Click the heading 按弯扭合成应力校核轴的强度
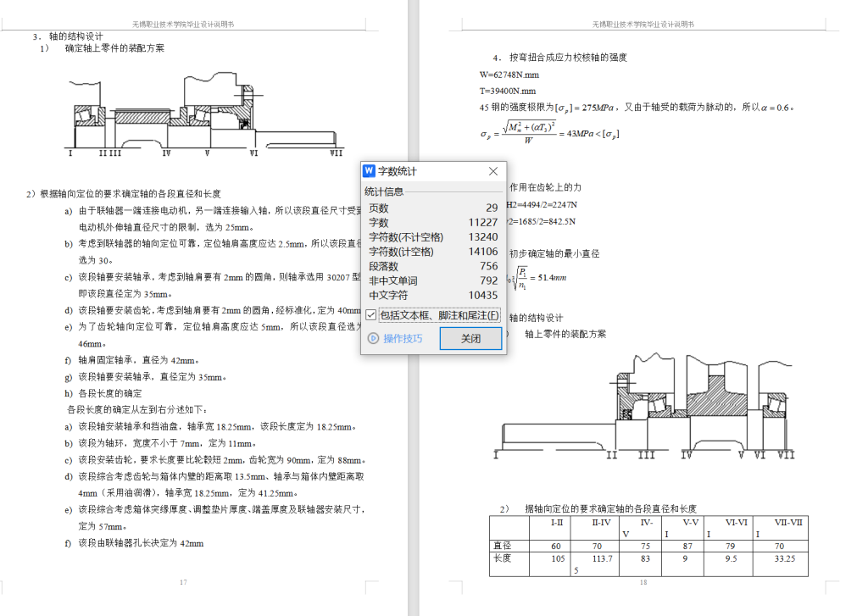868x616 pixels. [x=568, y=58]
